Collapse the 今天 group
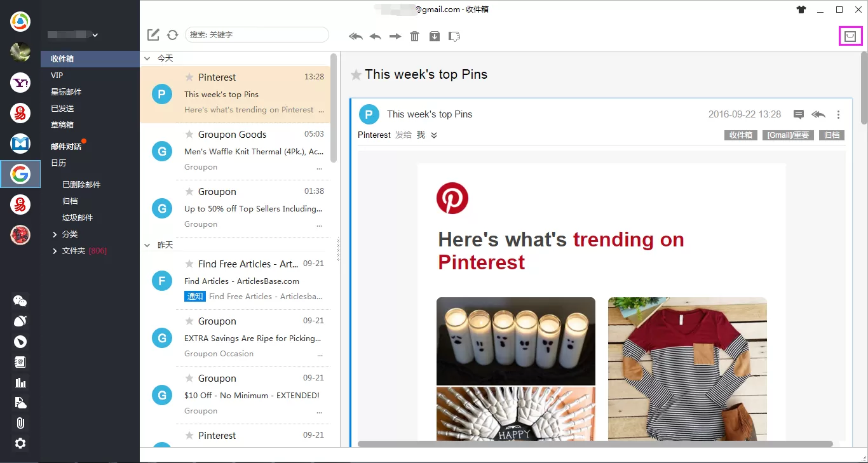This screenshot has width=868, height=463. [x=147, y=58]
